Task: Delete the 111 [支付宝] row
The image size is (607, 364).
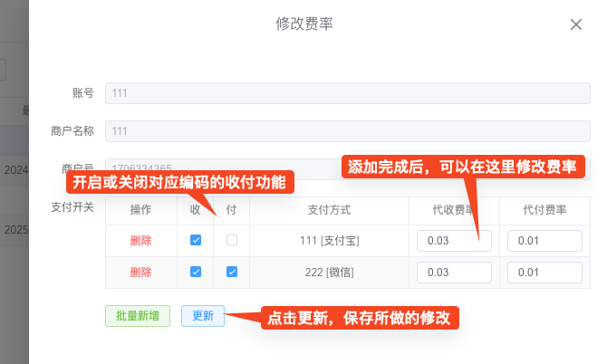Action: coord(140,241)
